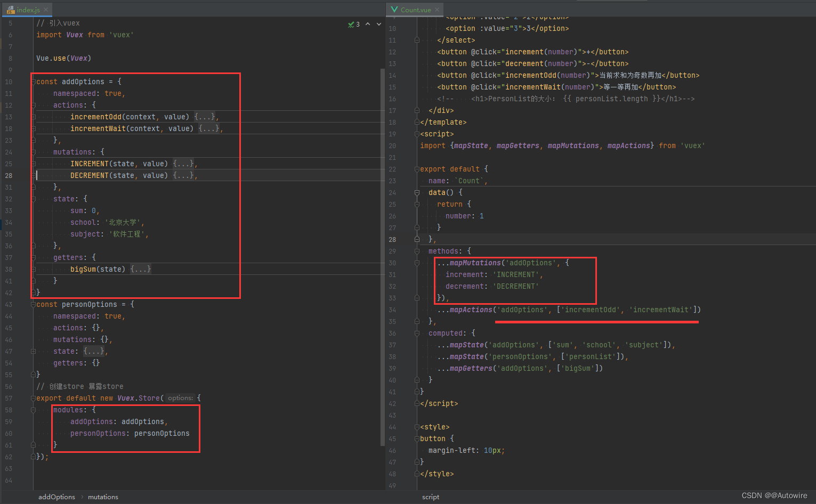Click 'addOptions: addOptions' in modules

click(x=119, y=421)
